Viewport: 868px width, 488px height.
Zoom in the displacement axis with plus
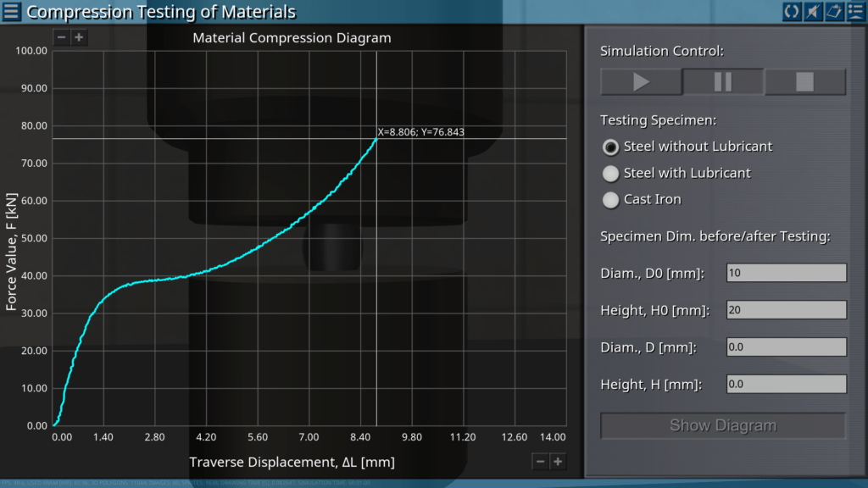tap(558, 461)
